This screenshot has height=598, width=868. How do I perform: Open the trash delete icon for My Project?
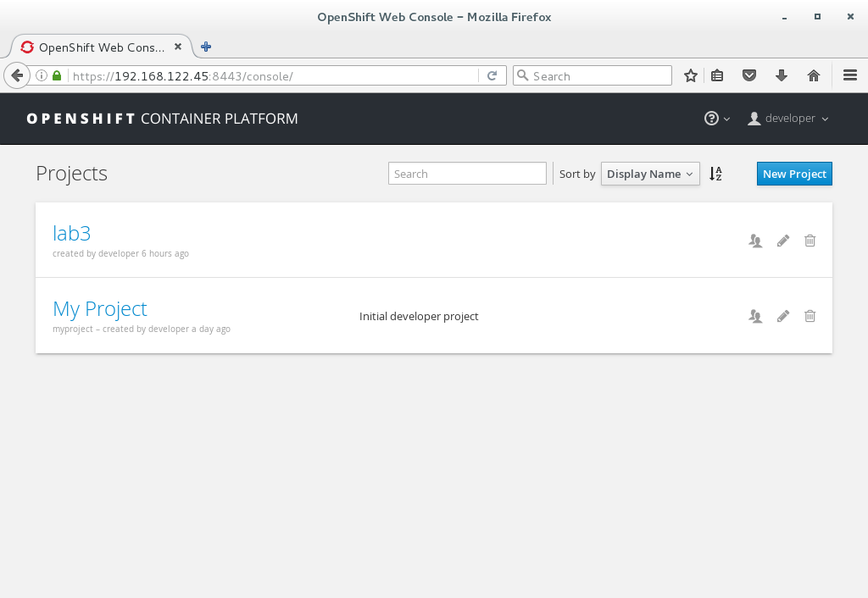pos(810,315)
